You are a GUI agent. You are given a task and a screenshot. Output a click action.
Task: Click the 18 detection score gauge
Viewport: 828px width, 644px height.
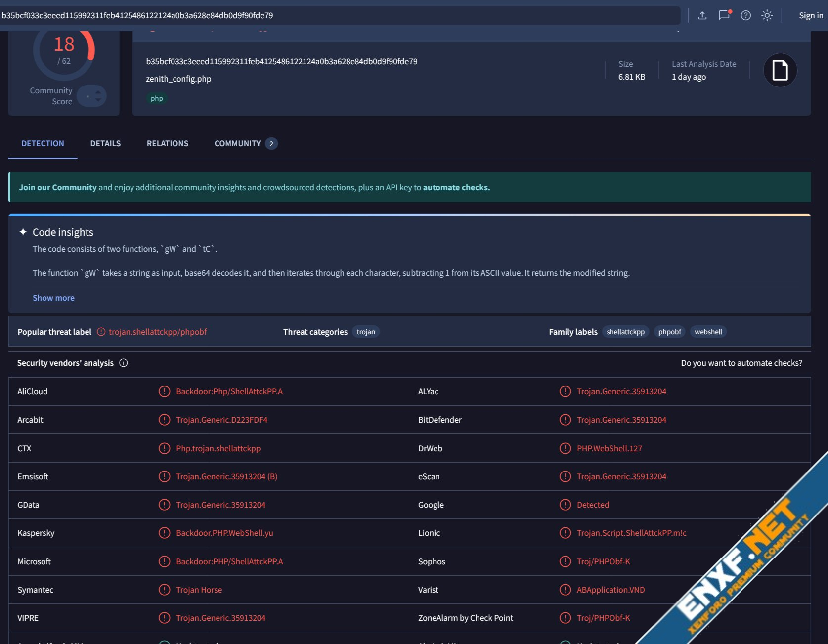(x=64, y=50)
